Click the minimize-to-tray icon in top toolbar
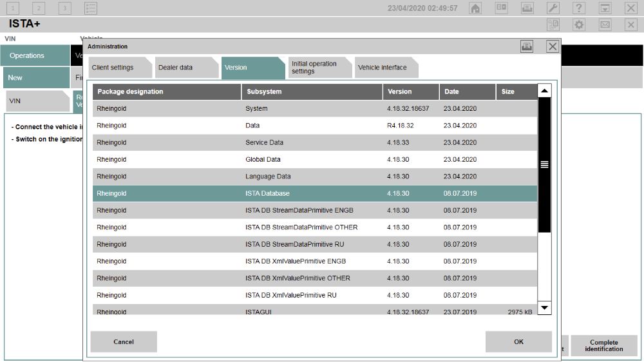Screen dimensions: 644x362 pyautogui.click(x=605, y=8)
